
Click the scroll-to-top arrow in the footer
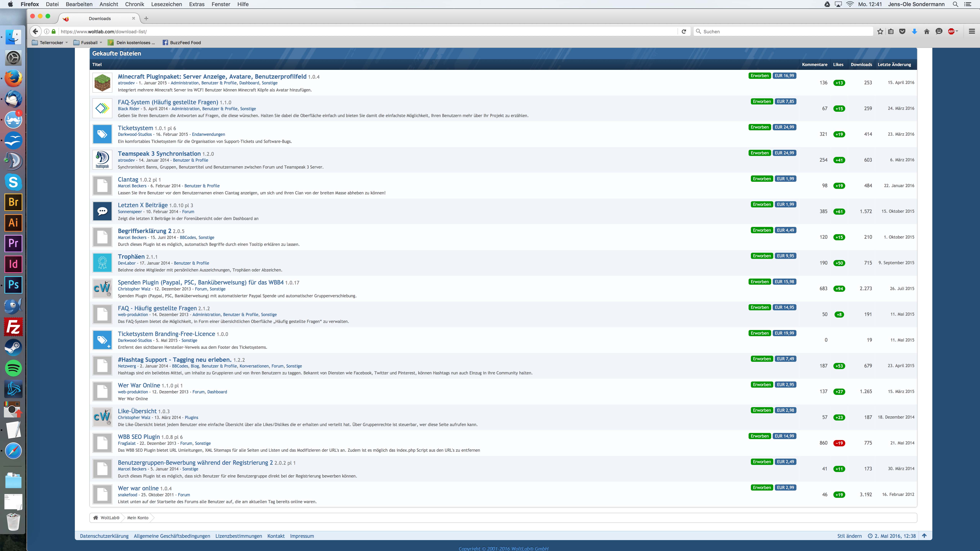(924, 536)
